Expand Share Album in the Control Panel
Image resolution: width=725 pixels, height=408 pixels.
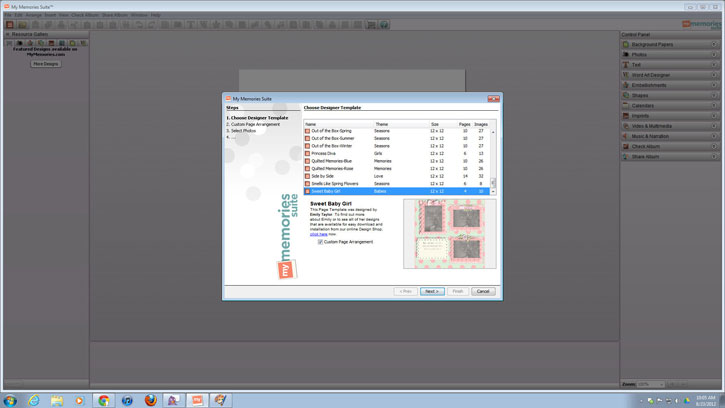(x=670, y=156)
